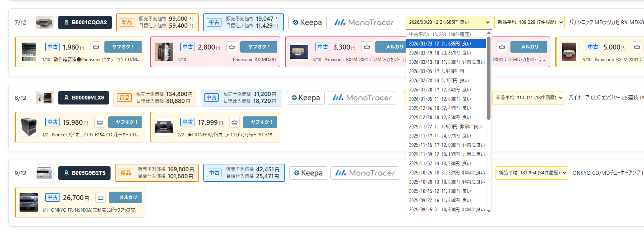This screenshot has height=232, width=644.
Task: Open Amazon ASIN B005G9B2TS button
Action: (84, 173)
